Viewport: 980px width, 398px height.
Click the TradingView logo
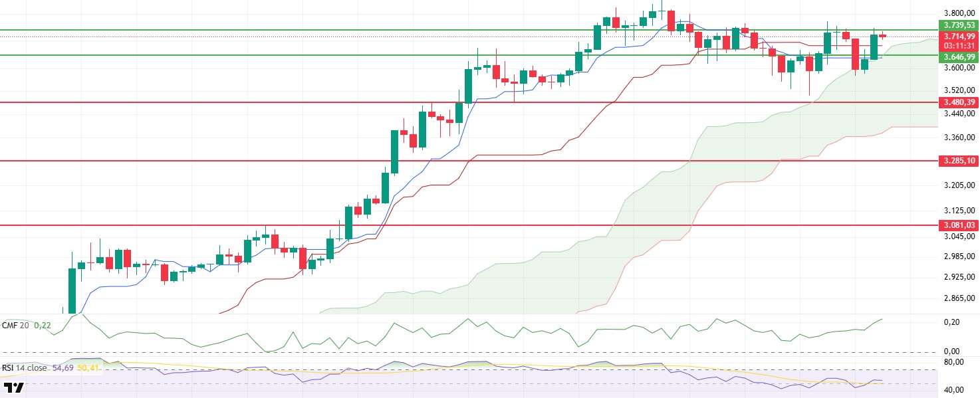point(14,388)
